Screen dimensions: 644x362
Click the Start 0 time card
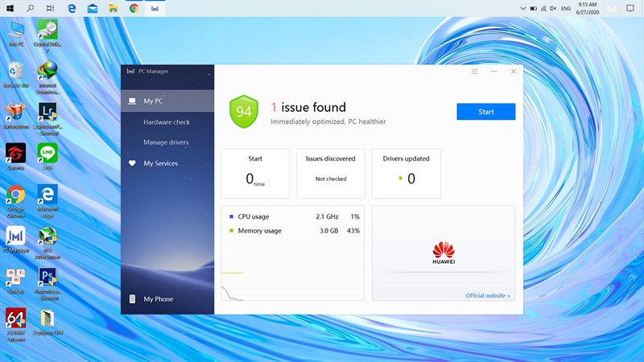click(x=255, y=174)
